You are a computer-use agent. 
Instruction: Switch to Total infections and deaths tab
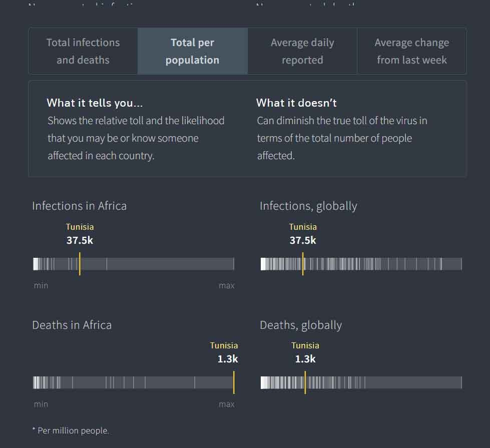pyautogui.click(x=83, y=51)
